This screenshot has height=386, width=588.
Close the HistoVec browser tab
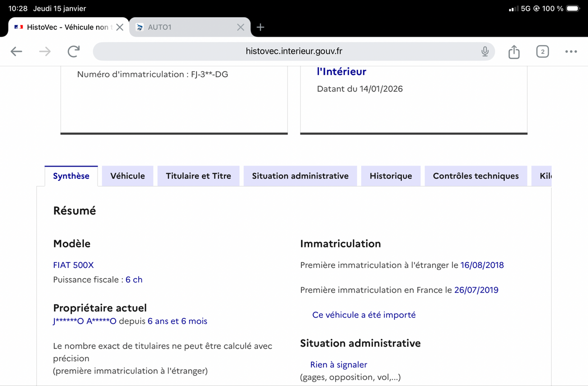pos(120,27)
